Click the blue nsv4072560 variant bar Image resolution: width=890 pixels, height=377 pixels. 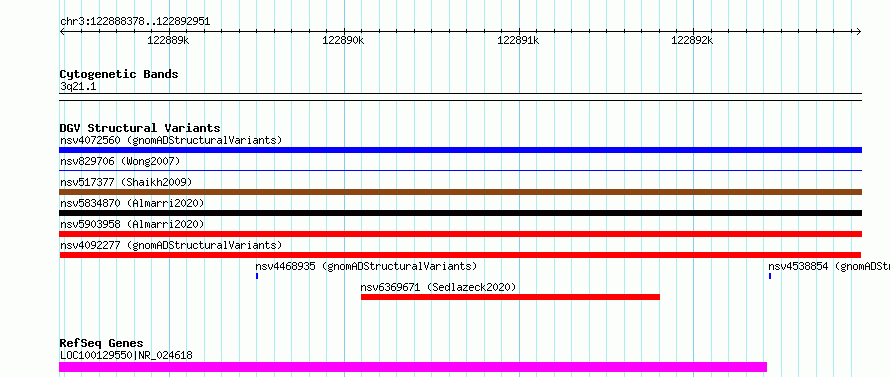[460, 150]
